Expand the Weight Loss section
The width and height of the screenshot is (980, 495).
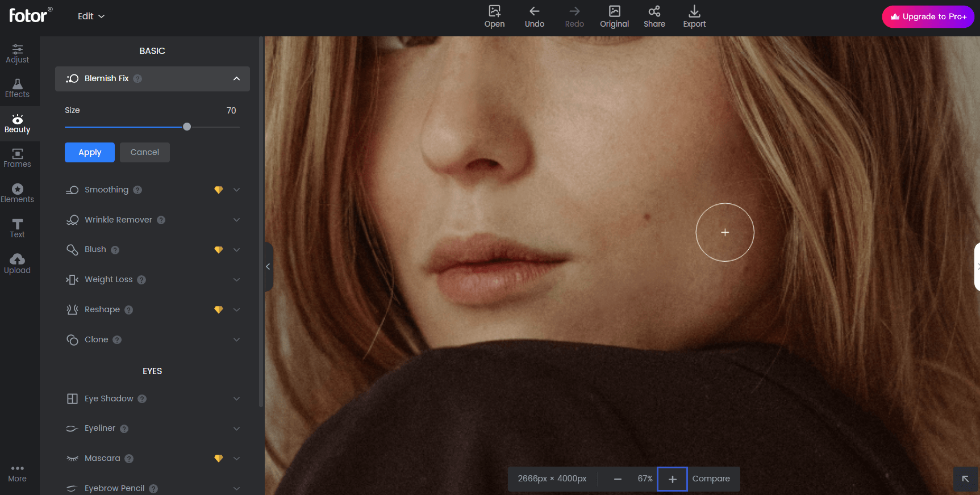[x=237, y=279]
